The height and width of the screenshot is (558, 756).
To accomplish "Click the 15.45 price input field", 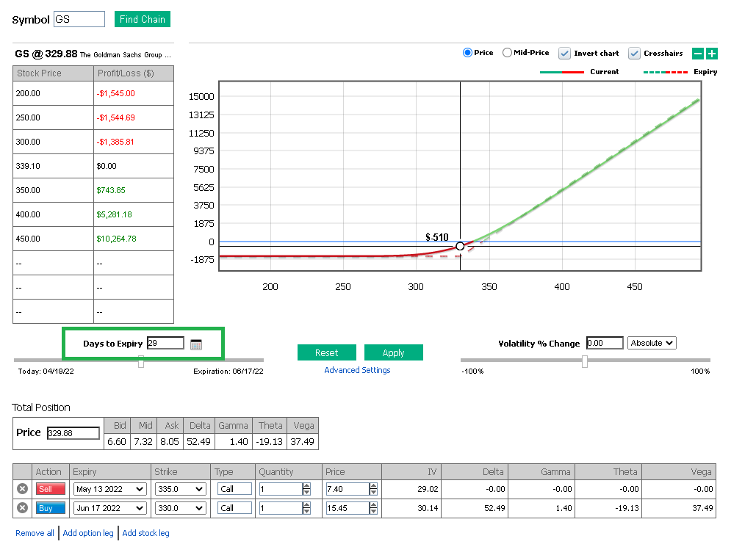I will coord(347,508).
